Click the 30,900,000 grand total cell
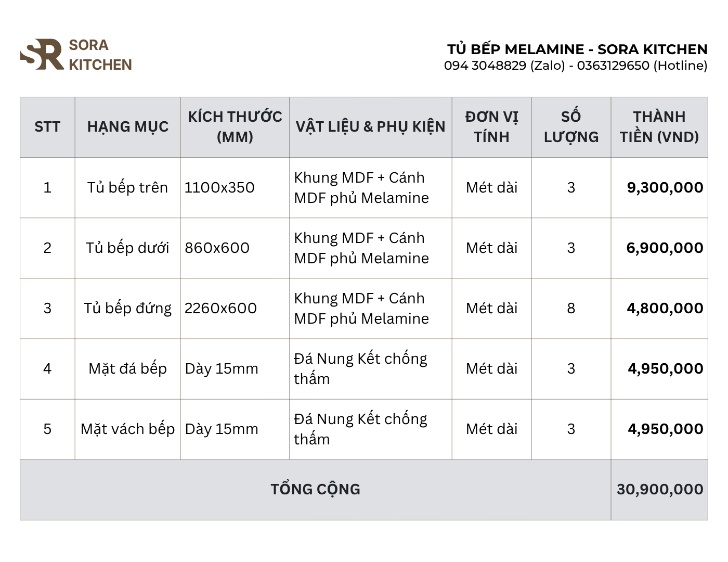The image size is (728, 562). tap(659, 489)
